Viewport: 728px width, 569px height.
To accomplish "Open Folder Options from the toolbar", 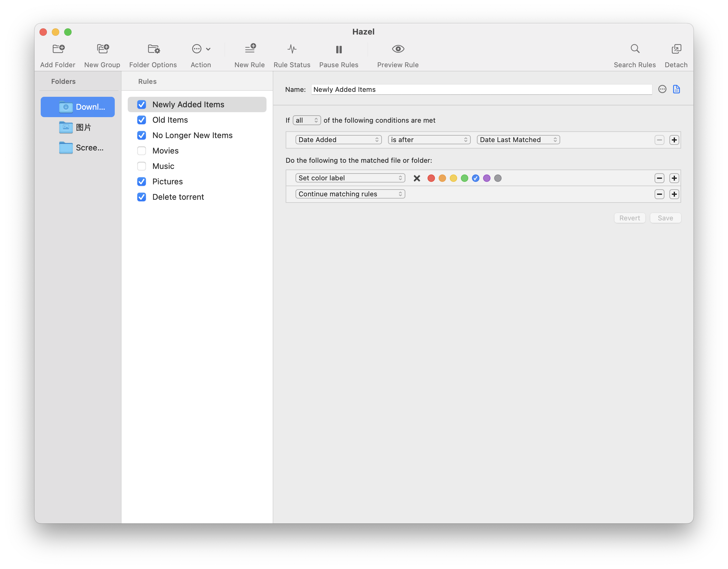I will click(154, 49).
